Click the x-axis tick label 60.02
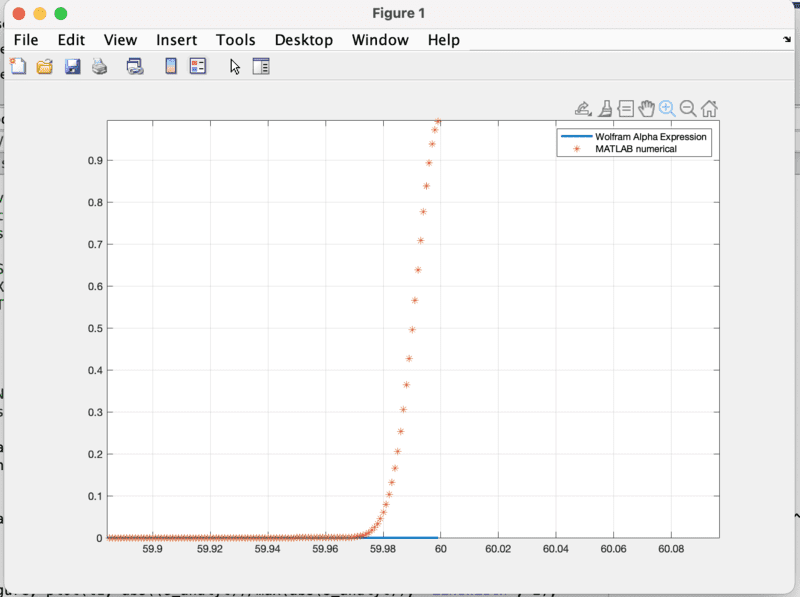800x597 pixels. click(498, 549)
